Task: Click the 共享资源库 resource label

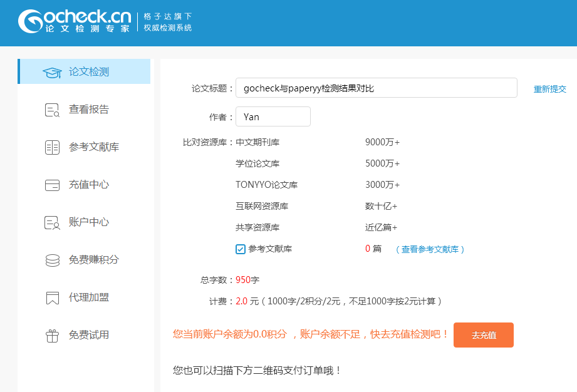Action: click(x=257, y=228)
